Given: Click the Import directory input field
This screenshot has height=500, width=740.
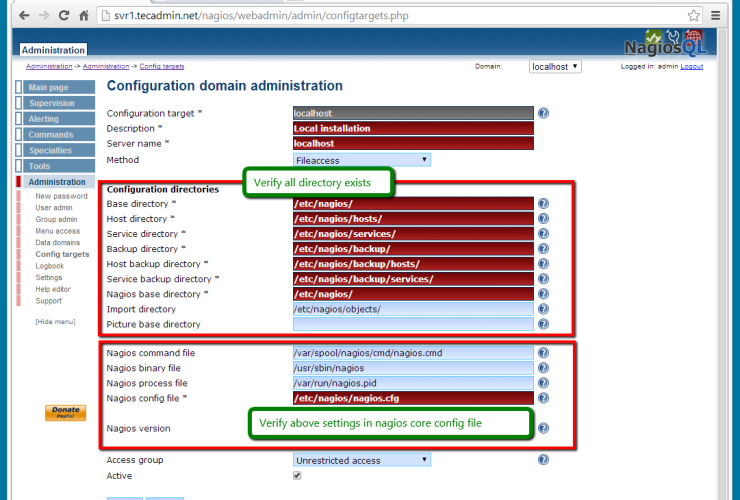Looking at the screenshot, I should click(x=413, y=309).
